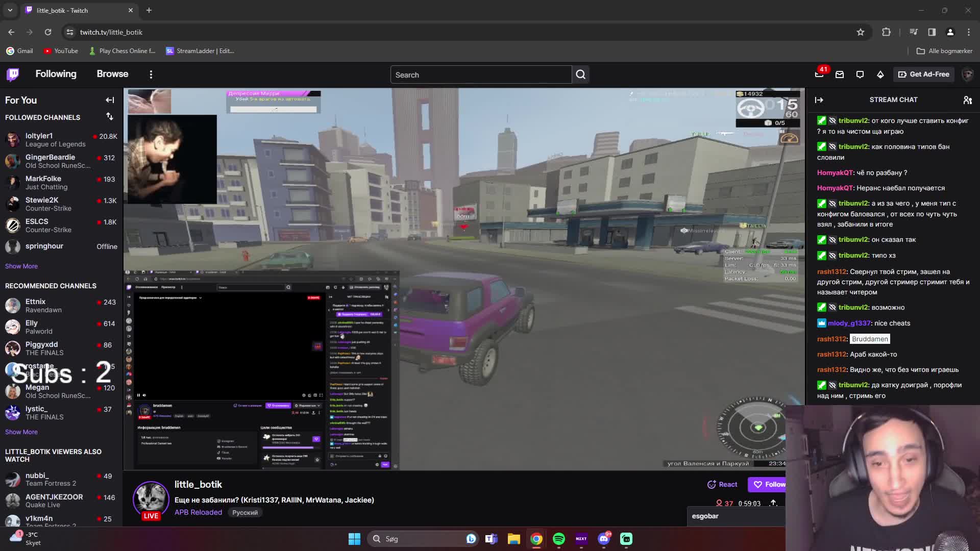Reload the Twitch page

48,32
